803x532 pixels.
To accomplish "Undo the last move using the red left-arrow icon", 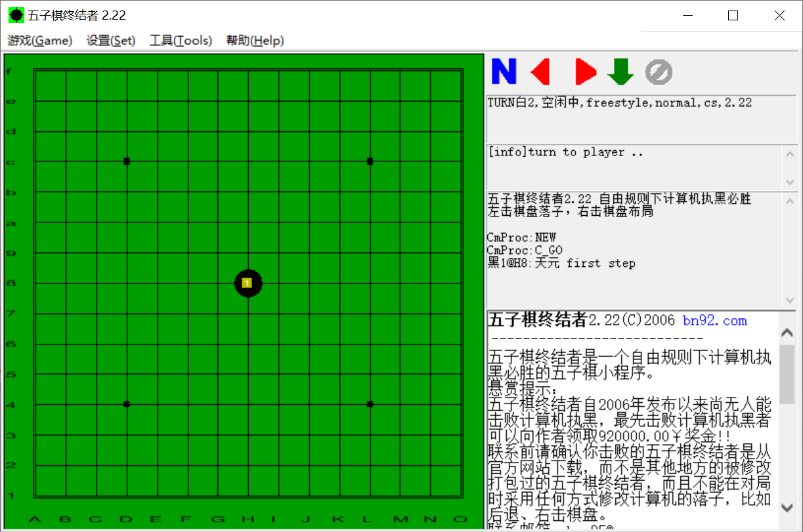I will click(x=540, y=72).
